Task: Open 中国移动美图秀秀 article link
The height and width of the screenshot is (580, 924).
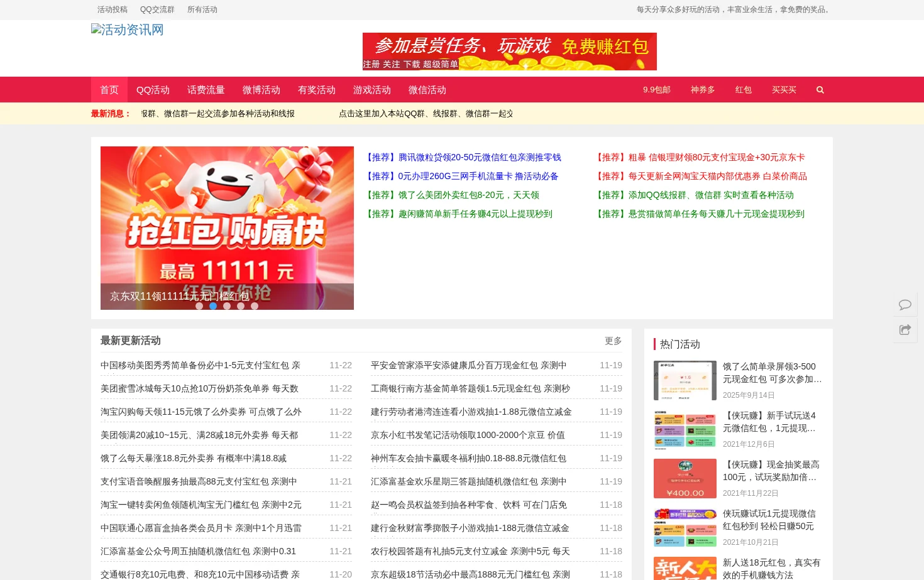Action: click(201, 365)
